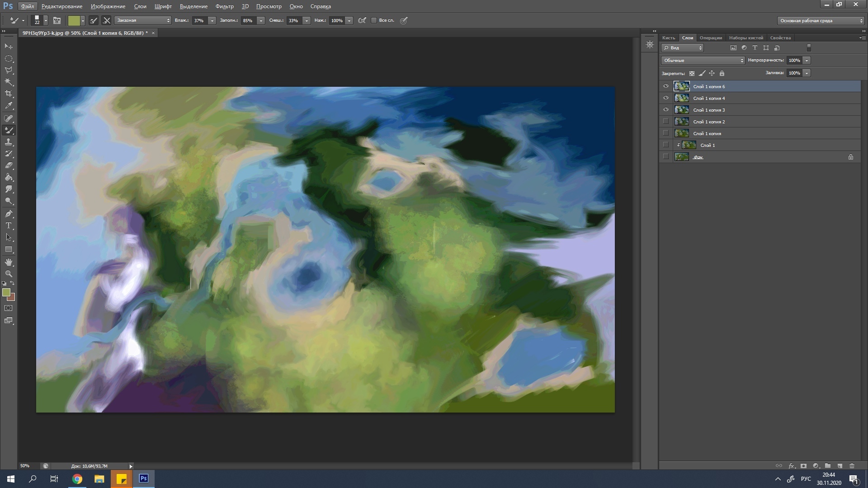
Task: Hide layer 'Слой 1 копия 6'
Action: (x=665, y=86)
